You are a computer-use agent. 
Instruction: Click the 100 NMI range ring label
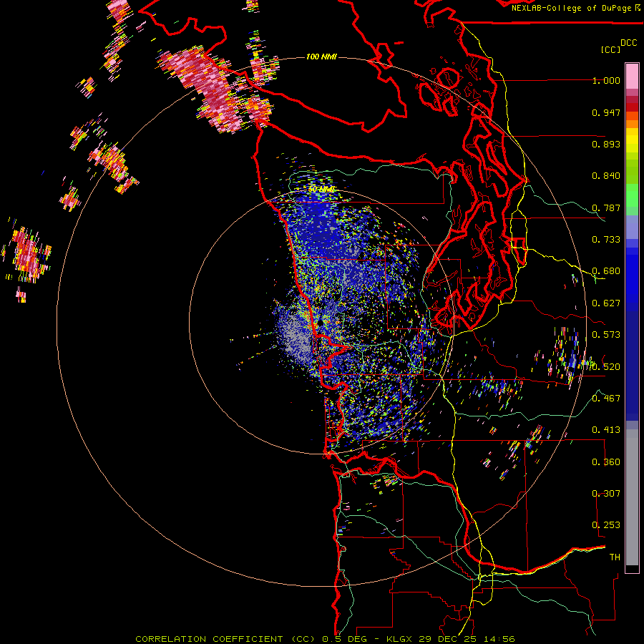tap(321, 57)
